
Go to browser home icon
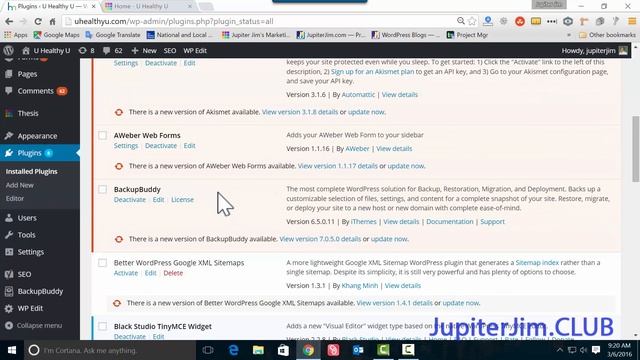52,21
